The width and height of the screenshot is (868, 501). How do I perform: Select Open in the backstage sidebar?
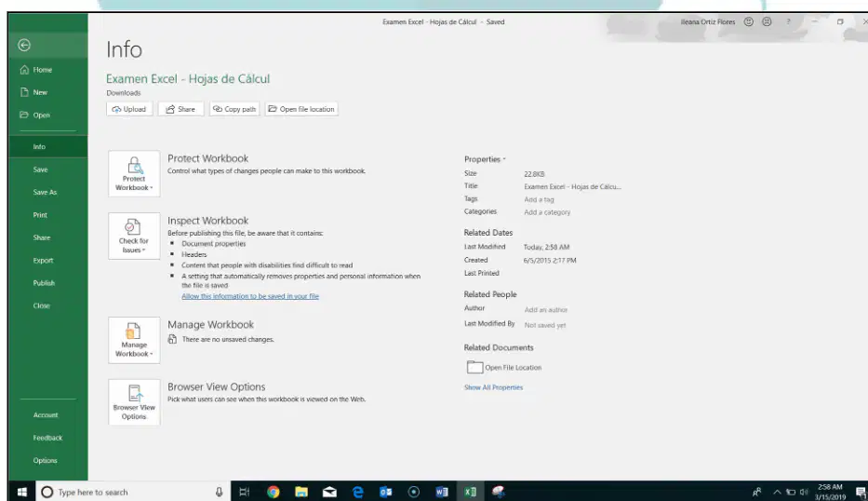[x=34, y=115]
